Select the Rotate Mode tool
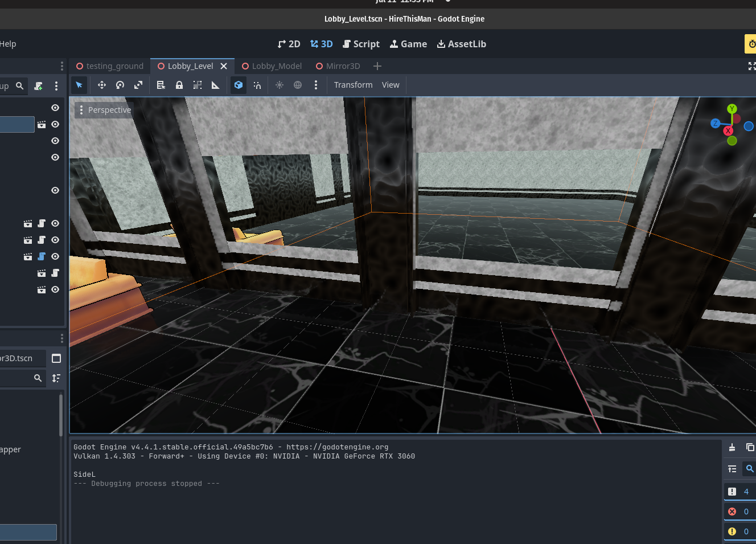The height and width of the screenshot is (544, 756). coord(120,85)
